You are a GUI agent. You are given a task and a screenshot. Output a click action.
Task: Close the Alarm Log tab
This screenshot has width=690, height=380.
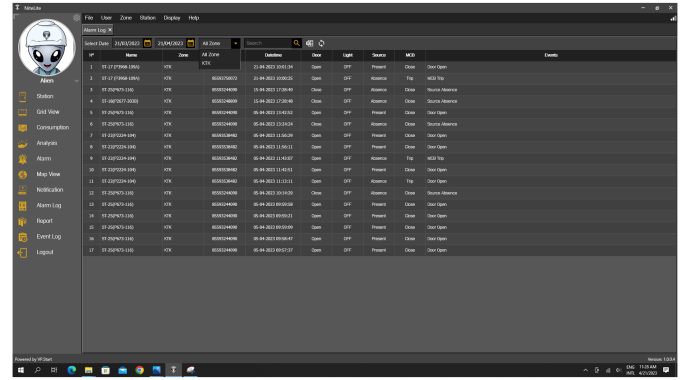pos(110,30)
